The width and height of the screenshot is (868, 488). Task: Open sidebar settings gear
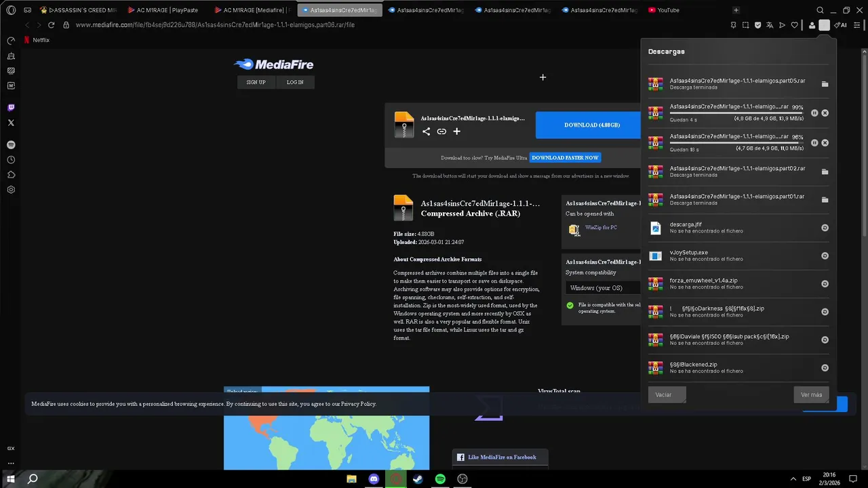(11, 190)
